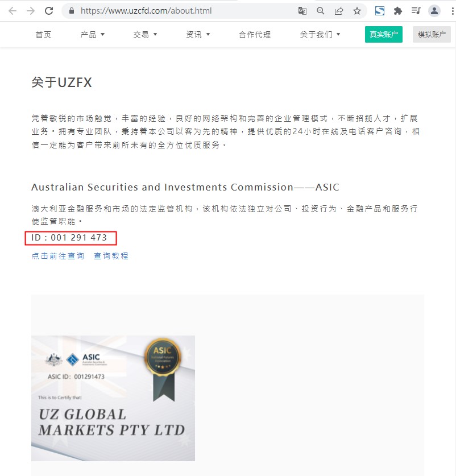Click the share page icon
Viewport: 456px width, 476px height.
tap(338, 11)
